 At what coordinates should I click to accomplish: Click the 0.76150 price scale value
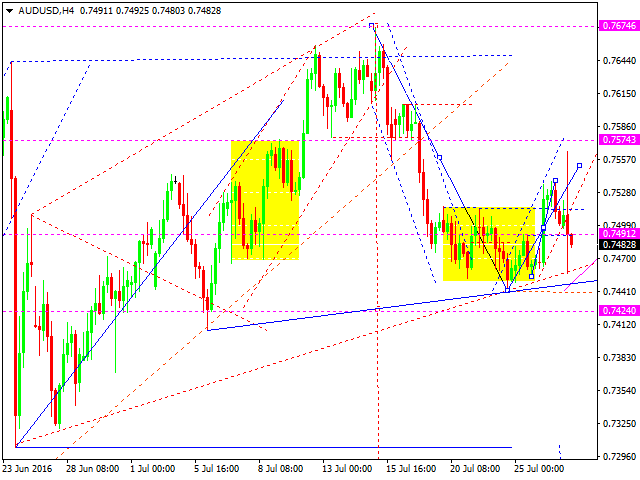click(x=619, y=93)
